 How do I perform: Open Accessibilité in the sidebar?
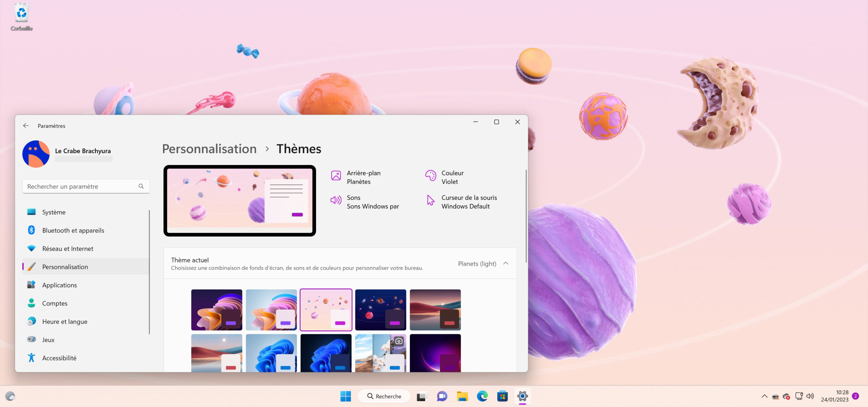(85, 358)
